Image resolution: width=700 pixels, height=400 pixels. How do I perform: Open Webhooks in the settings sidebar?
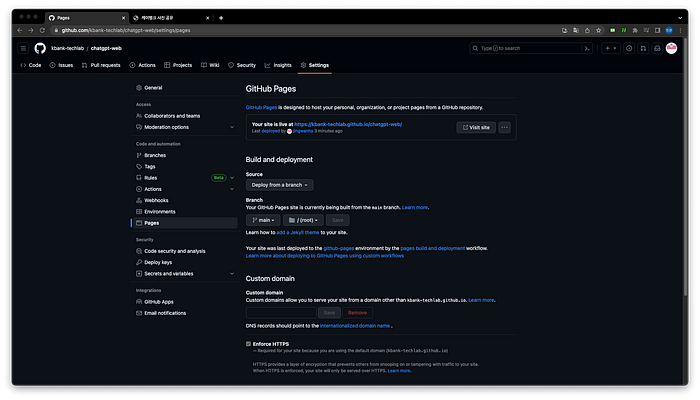tap(156, 200)
